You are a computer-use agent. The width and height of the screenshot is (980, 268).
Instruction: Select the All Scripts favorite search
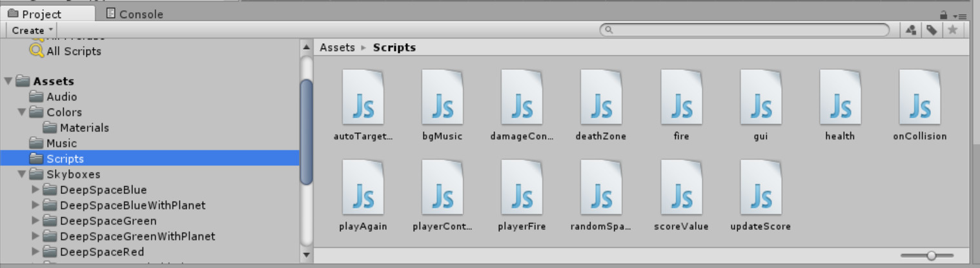click(x=66, y=51)
